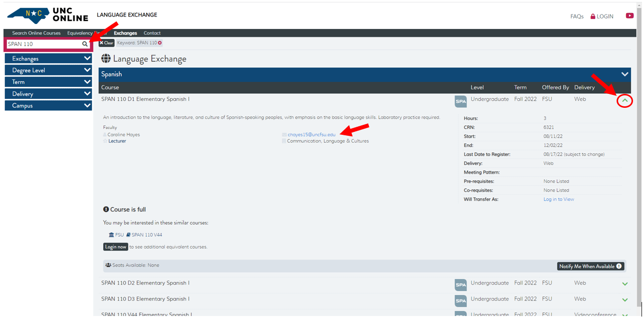The height and width of the screenshot is (317, 644).
Task: Click the padlock icon next to LOGIN
Action: pos(593,16)
